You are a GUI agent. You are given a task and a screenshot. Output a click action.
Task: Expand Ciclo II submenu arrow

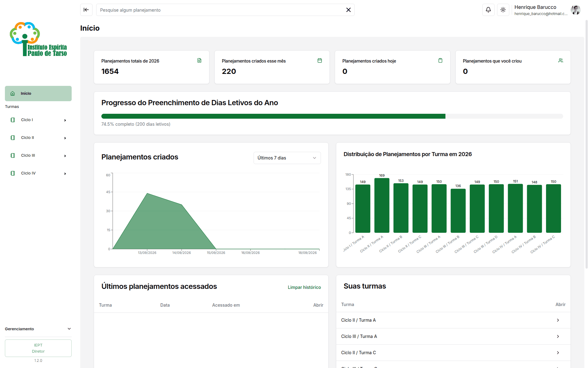click(65, 138)
